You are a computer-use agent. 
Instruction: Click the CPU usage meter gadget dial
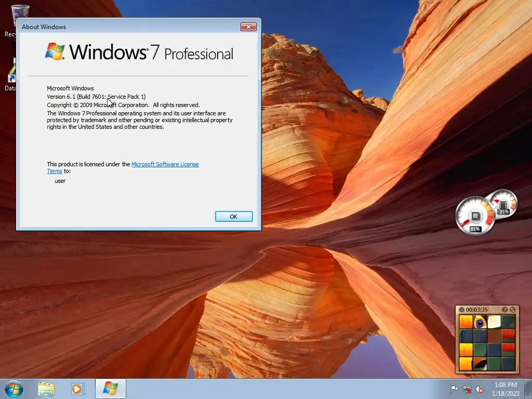tap(475, 216)
